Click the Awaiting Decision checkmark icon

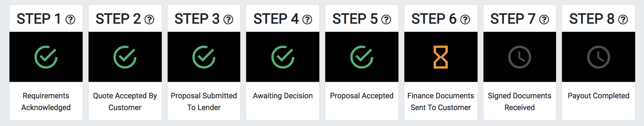tap(283, 57)
